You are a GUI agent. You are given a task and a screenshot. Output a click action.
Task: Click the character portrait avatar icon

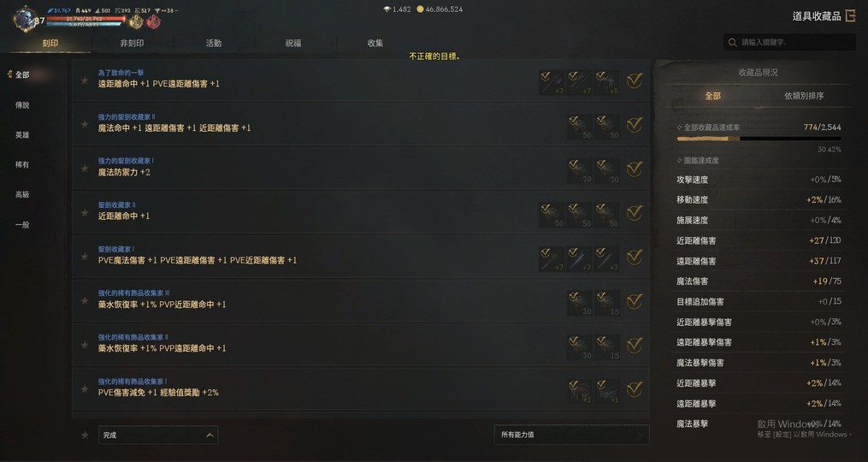point(24,19)
